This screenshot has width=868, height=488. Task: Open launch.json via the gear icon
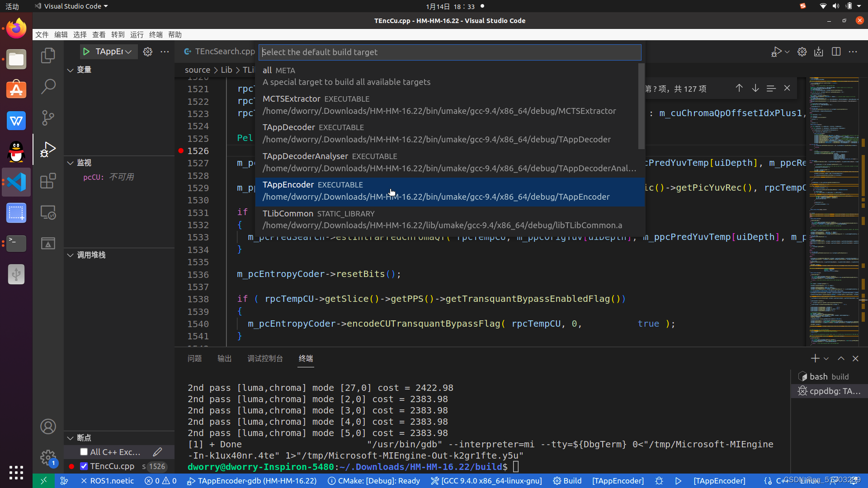tap(147, 52)
